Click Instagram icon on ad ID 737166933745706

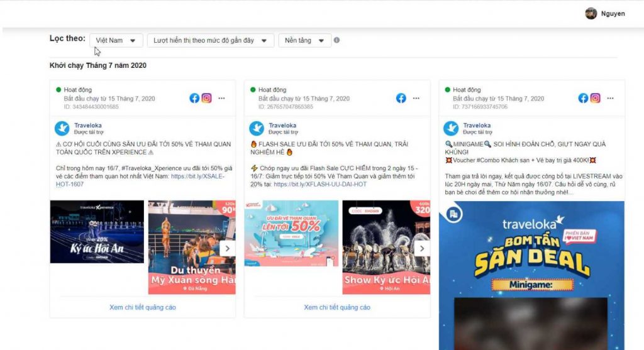[x=596, y=98]
